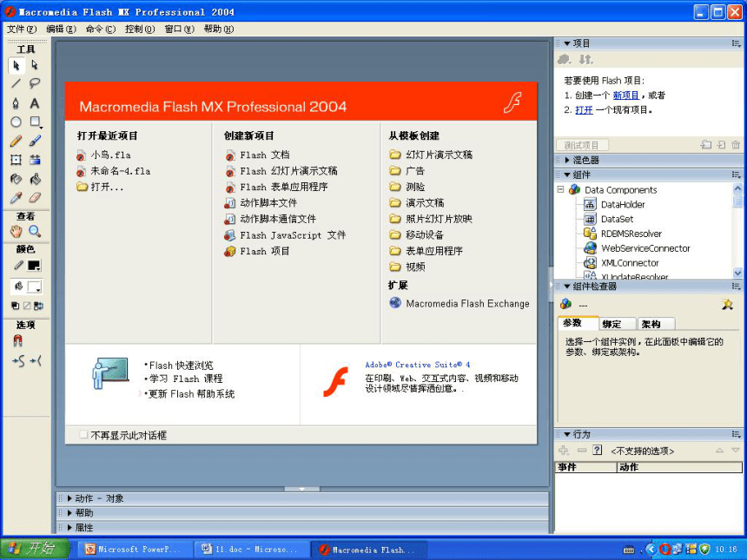Open the 命令 menu
This screenshot has height=560, width=747.
[101, 29]
